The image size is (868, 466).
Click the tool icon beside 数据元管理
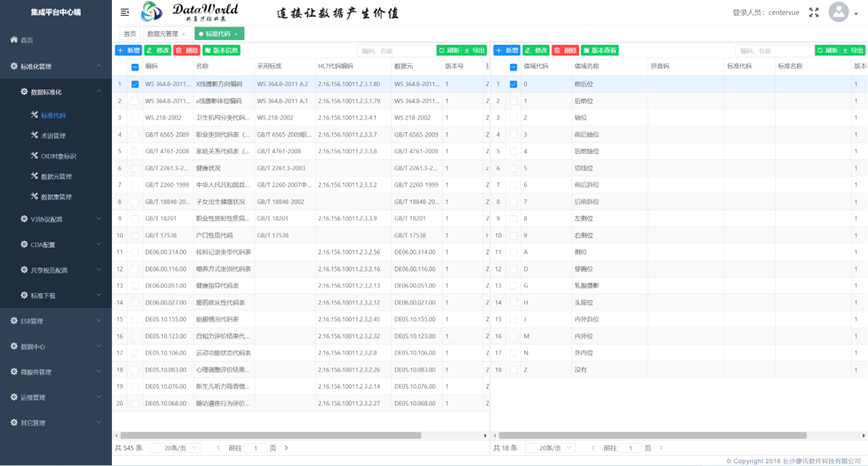(34, 176)
